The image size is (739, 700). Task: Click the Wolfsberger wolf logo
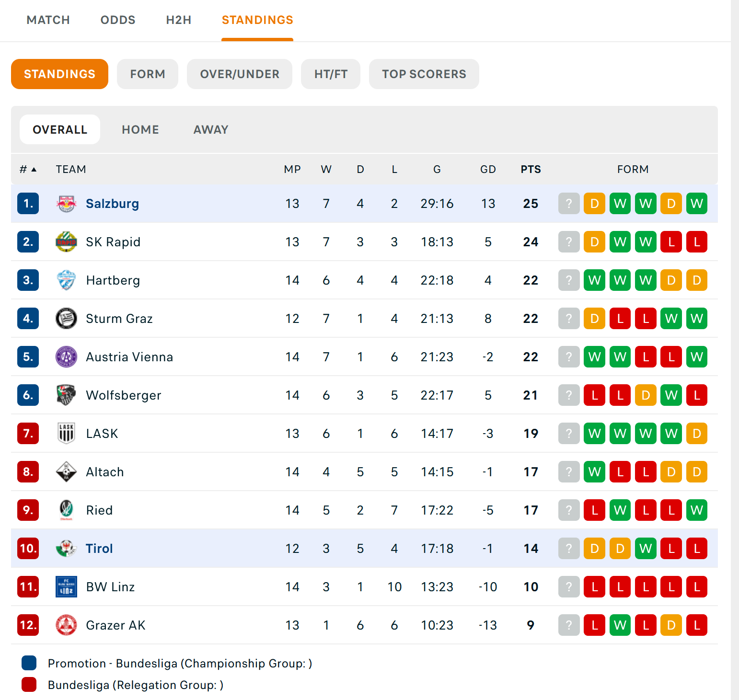pyautogui.click(x=66, y=395)
